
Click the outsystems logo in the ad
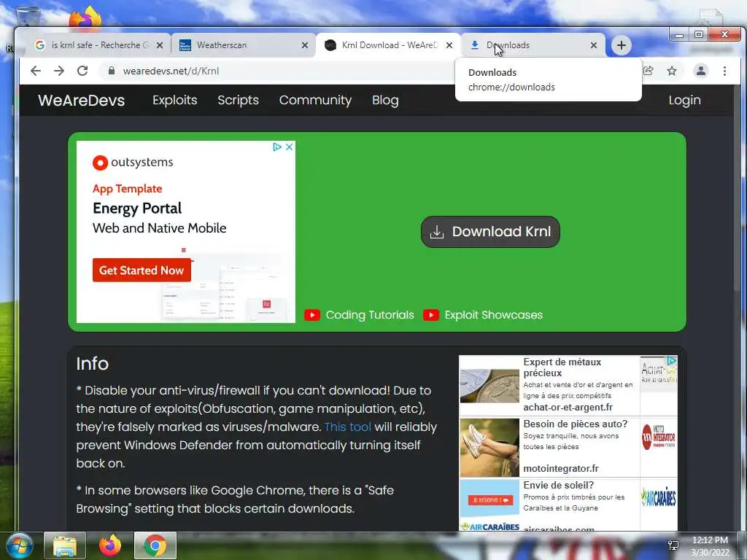coord(133,163)
